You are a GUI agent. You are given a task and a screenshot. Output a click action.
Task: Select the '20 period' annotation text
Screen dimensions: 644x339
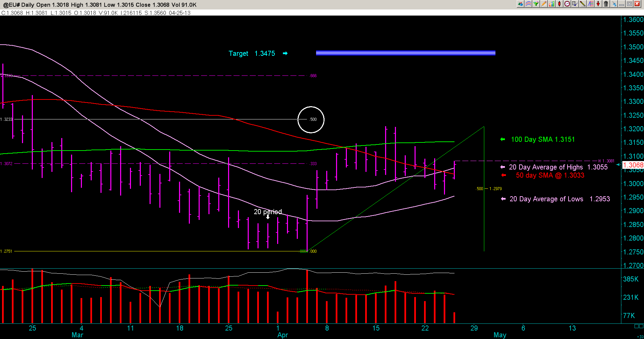(268, 212)
